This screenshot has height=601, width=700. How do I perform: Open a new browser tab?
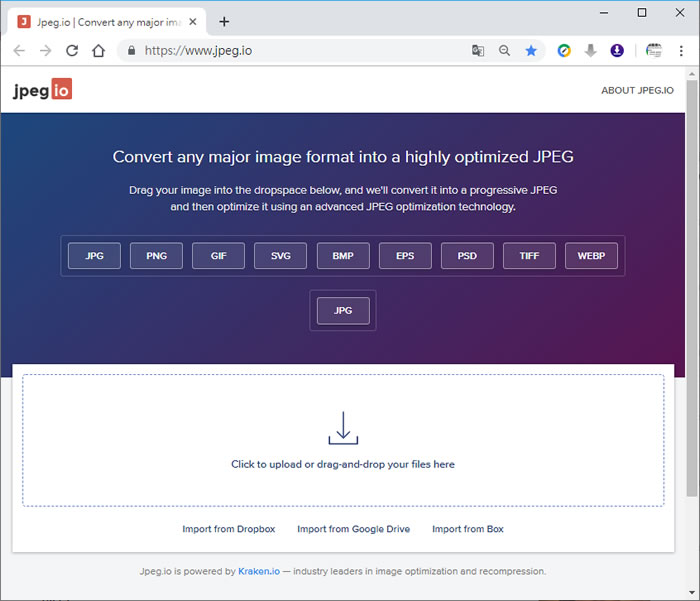pos(224,21)
